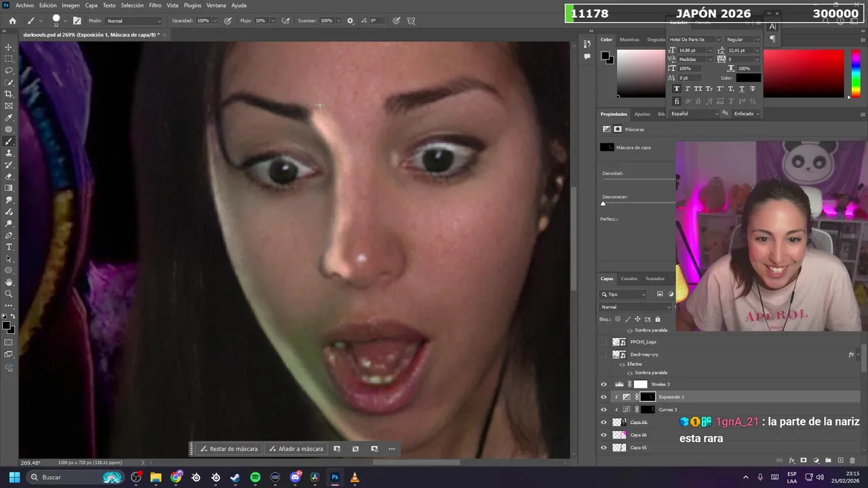Hide the Curvas 3 layer
This screenshot has height=488, width=868.
(x=604, y=409)
